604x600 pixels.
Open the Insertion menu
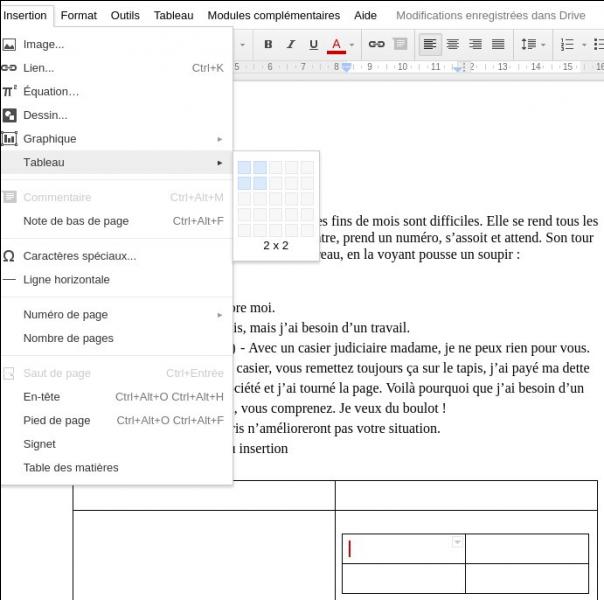coord(25,15)
